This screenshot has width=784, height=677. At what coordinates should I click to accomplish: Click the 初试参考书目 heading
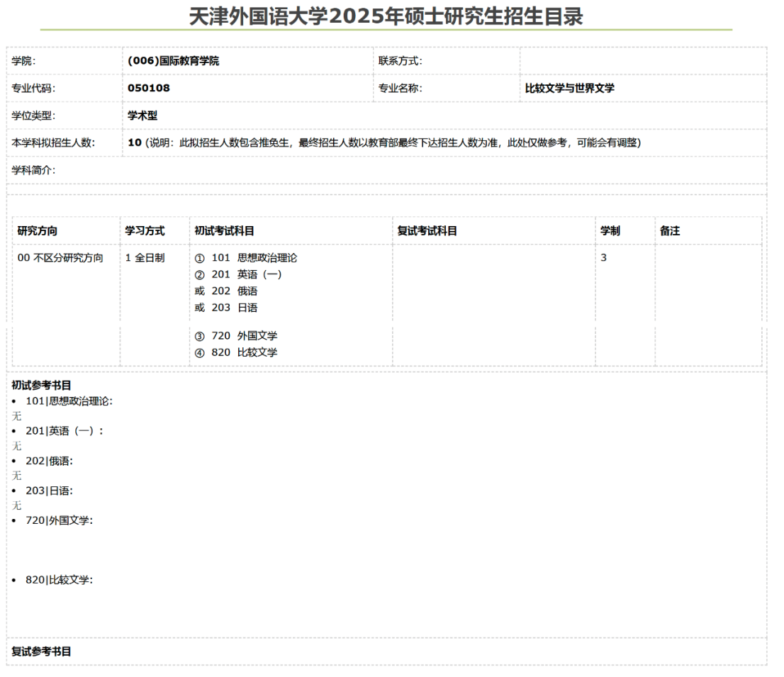click(x=42, y=385)
